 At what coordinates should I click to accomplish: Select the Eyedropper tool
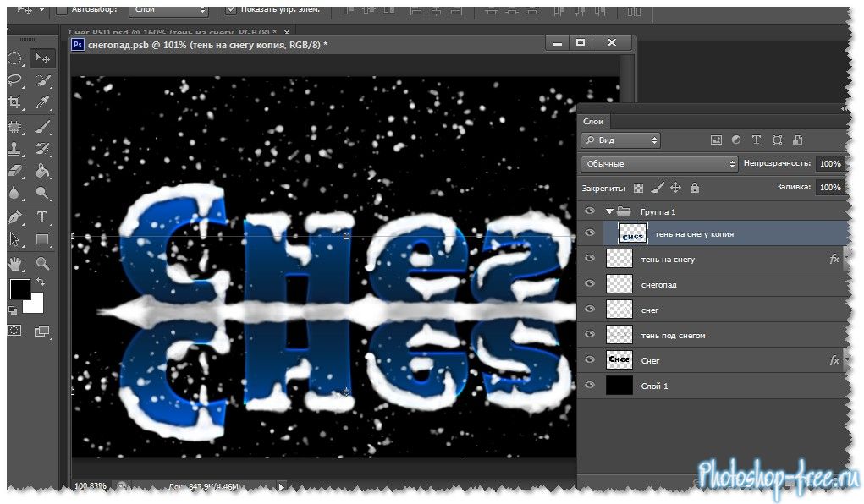42,102
